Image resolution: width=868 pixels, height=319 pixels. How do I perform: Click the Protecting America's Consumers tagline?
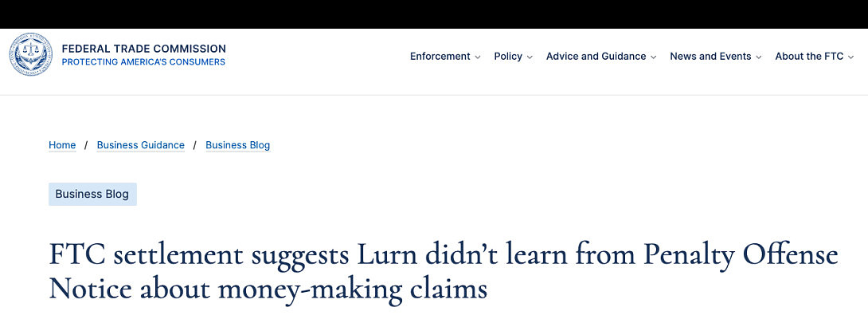(143, 62)
